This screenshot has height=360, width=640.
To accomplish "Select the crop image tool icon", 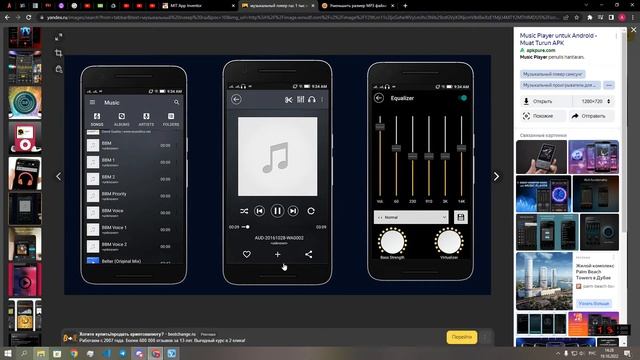I will click(59, 53).
